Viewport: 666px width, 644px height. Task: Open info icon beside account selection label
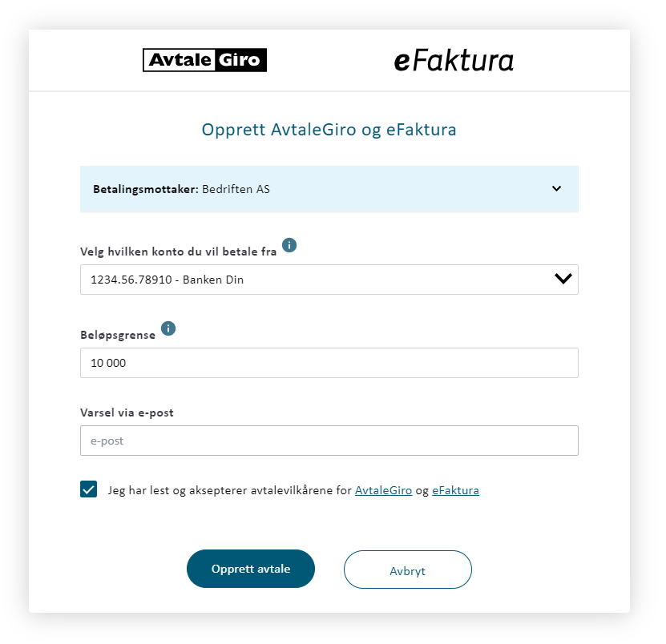click(x=289, y=245)
